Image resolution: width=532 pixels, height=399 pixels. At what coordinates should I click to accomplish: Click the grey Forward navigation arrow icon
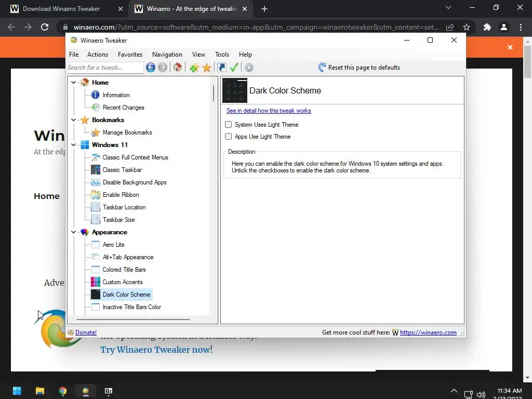tap(163, 68)
